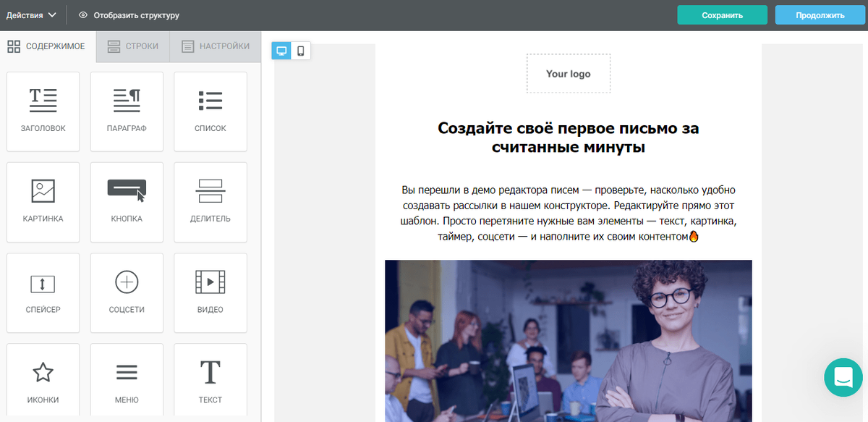Select the Заголовок (heading) block
The height and width of the screenshot is (422, 868).
click(x=43, y=111)
